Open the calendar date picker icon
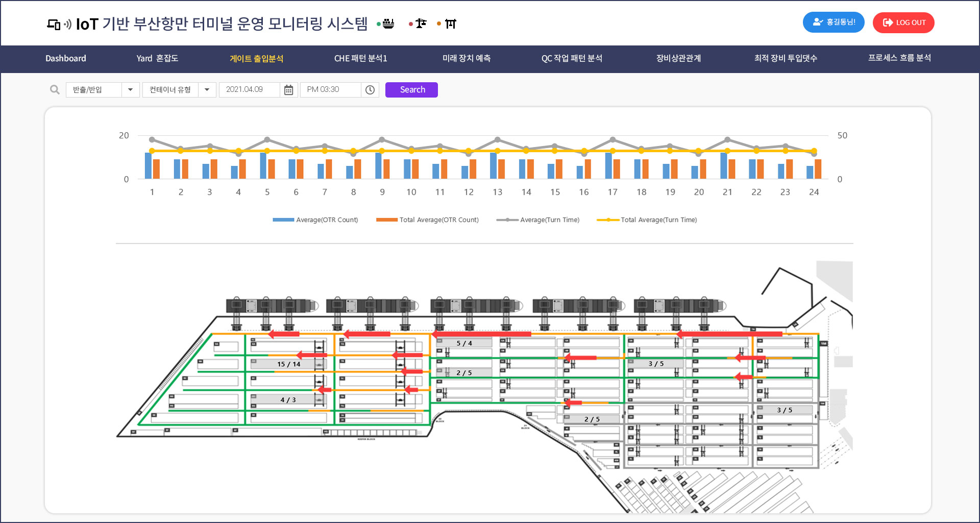Screen dimensions: 980x523 click(288, 90)
